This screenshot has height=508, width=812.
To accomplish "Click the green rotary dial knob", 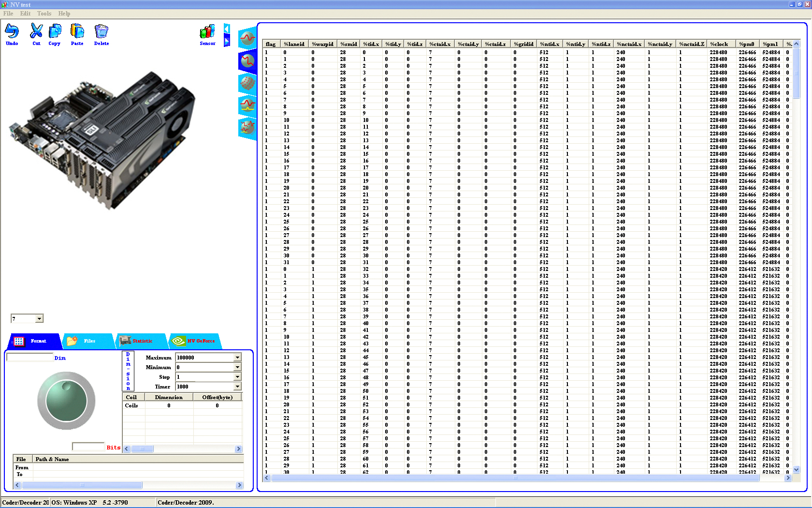I will click(66, 401).
